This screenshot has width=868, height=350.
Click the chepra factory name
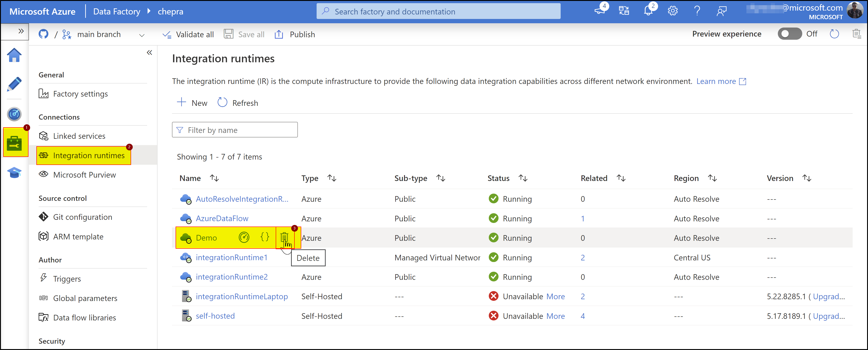[170, 12]
